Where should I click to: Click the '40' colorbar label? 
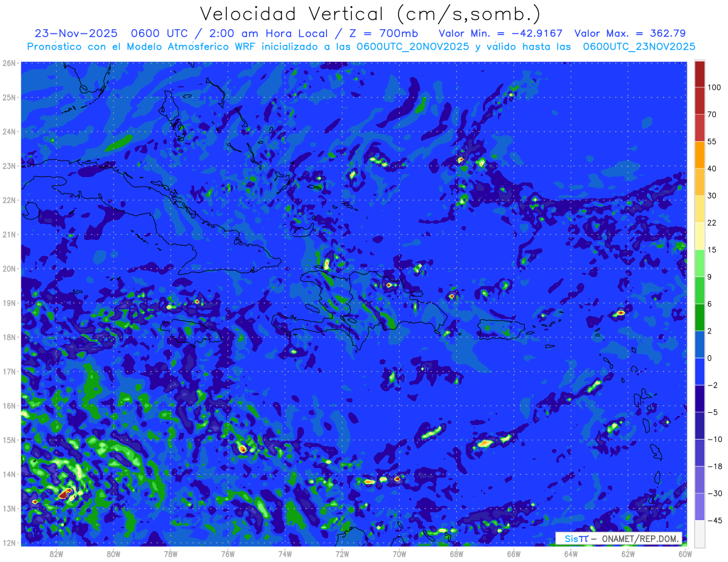(x=712, y=168)
